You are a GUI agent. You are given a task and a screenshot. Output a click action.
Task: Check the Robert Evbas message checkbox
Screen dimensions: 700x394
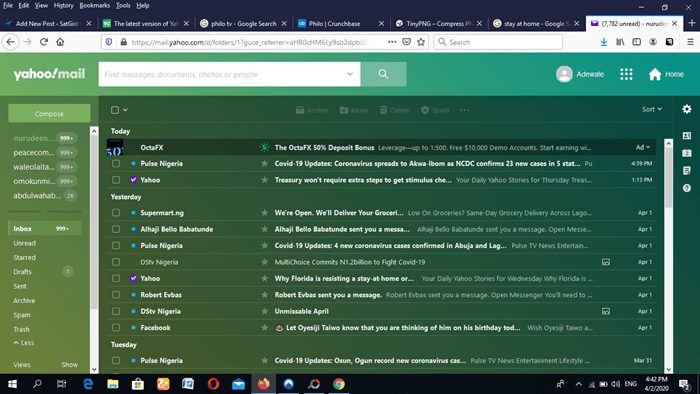click(x=116, y=294)
